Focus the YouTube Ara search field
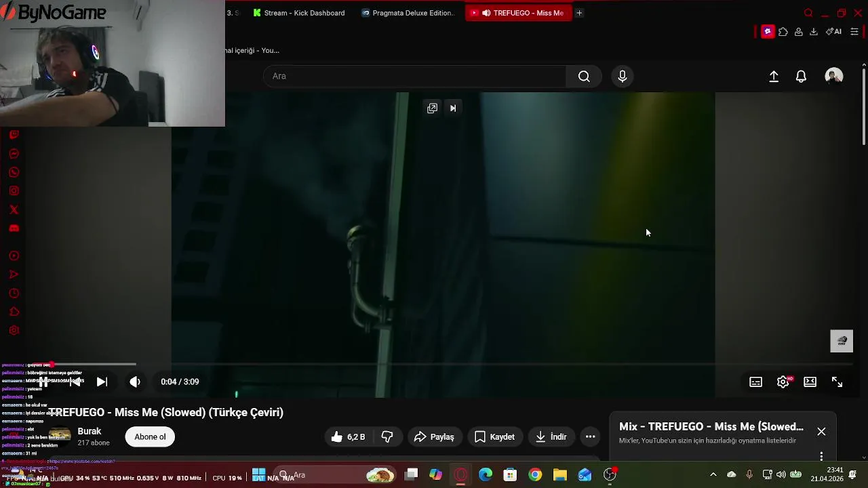 pyautogui.click(x=415, y=77)
